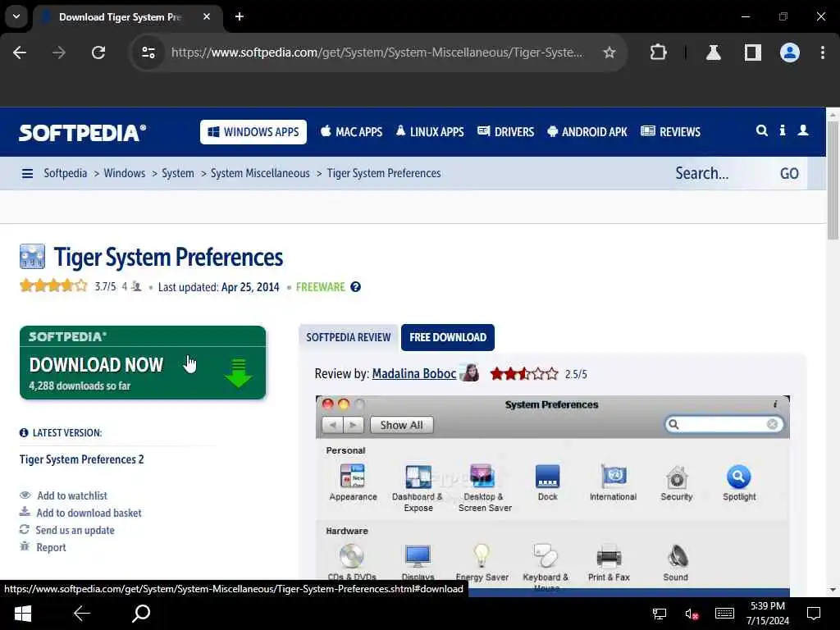Click the header user account icon
The width and height of the screenshot is (840, 630).
803,130
